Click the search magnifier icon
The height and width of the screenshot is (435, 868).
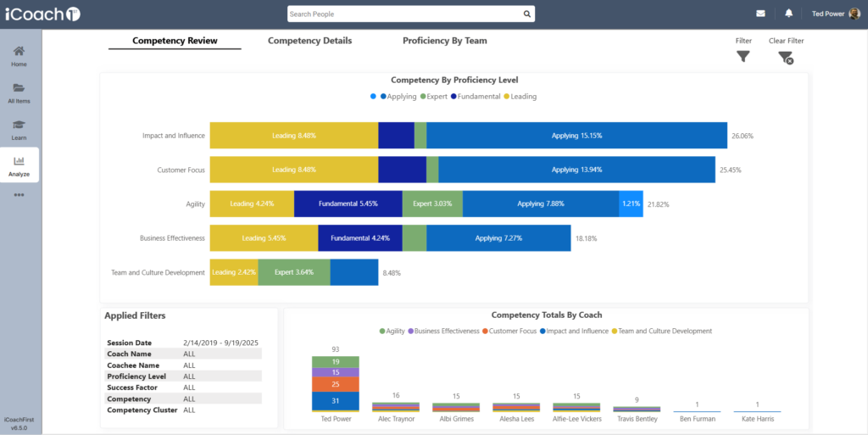526,14
